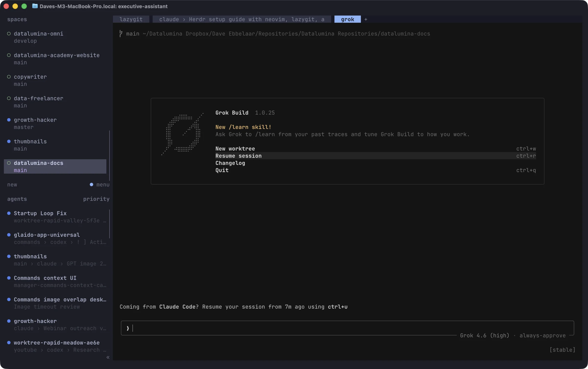Focus the Grok prompt input field
The height and width of the screenshot is (369, 588).
[x=347, y=328]
